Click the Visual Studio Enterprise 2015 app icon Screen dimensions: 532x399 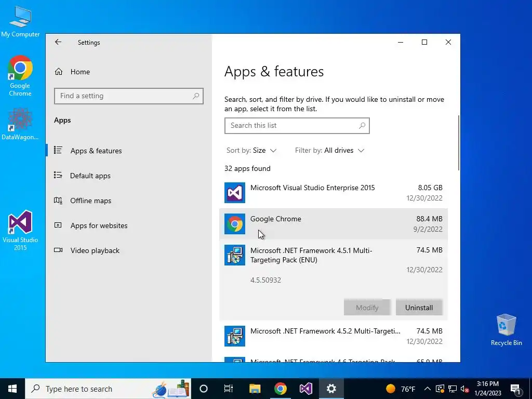pos(234,193)
